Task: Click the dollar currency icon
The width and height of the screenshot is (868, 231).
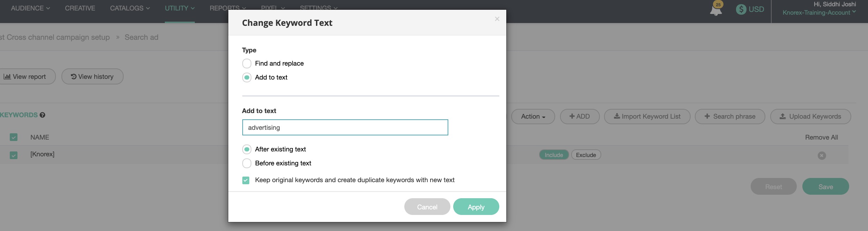Action: (741, 9)
